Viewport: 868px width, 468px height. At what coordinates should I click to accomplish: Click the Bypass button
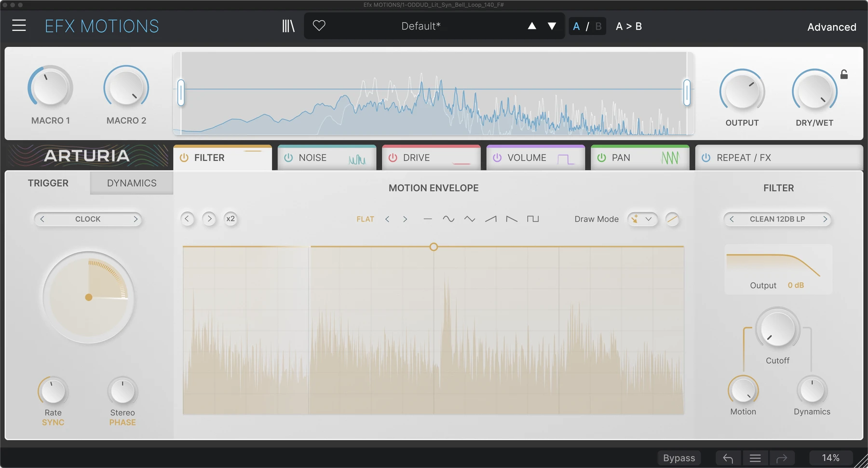[x=679, y=458]
